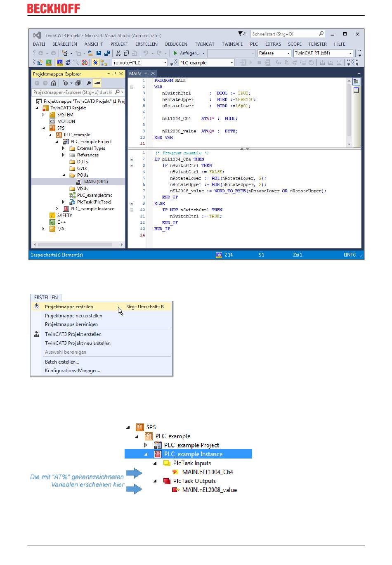
Task: Collapse the ELSE block at line 9
Action: tap(132, 203)
